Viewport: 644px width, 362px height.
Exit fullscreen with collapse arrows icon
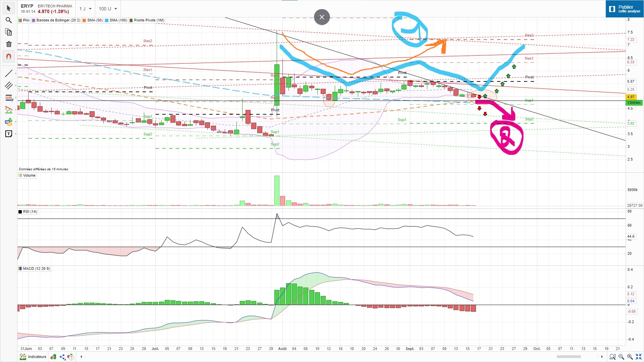click(639, 357)
